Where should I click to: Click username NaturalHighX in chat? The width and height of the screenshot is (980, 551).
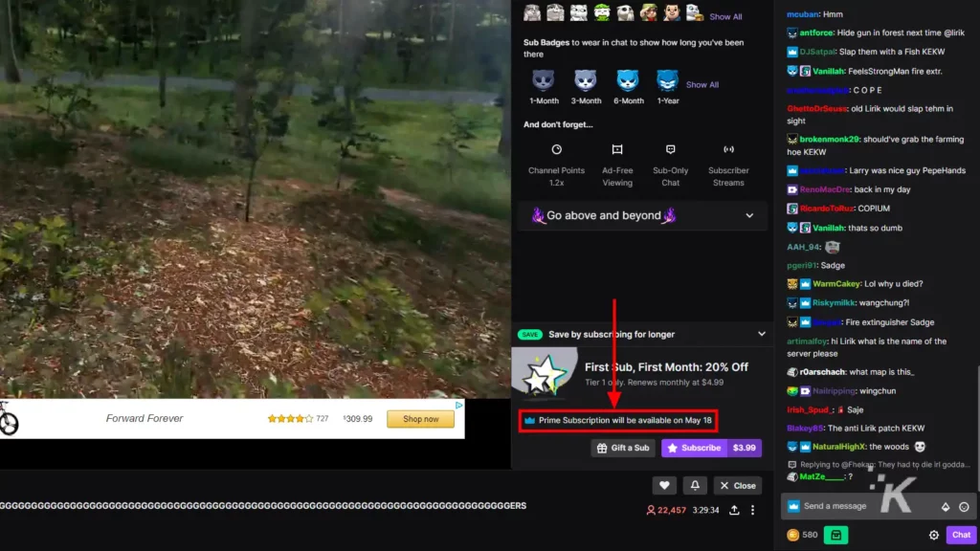pyautogui.click(x=838, y=447)
